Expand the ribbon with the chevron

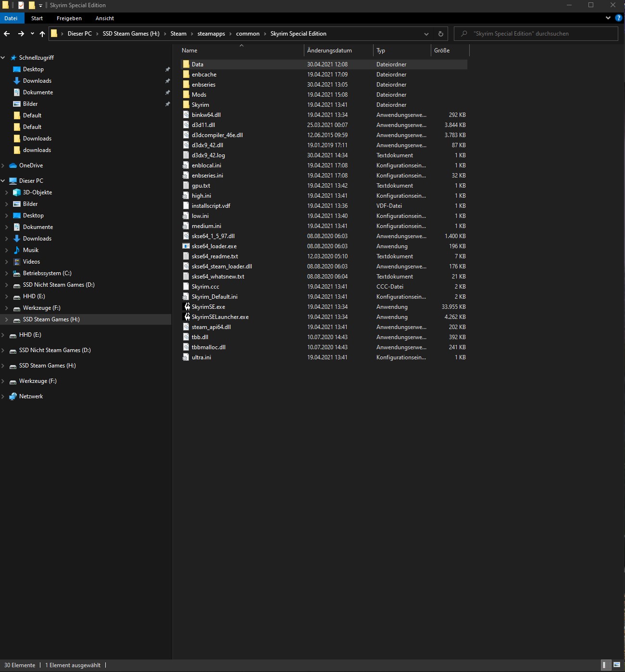608,18
